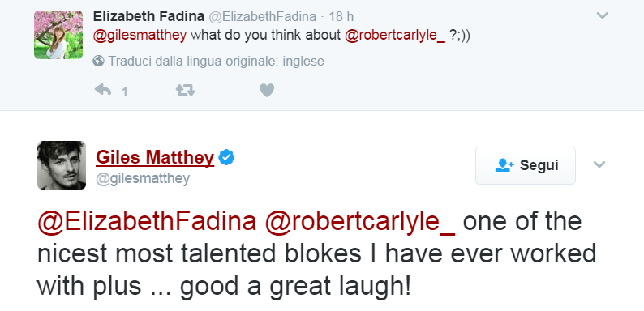Open the 18 h timestamp link

tap(341, 17)
